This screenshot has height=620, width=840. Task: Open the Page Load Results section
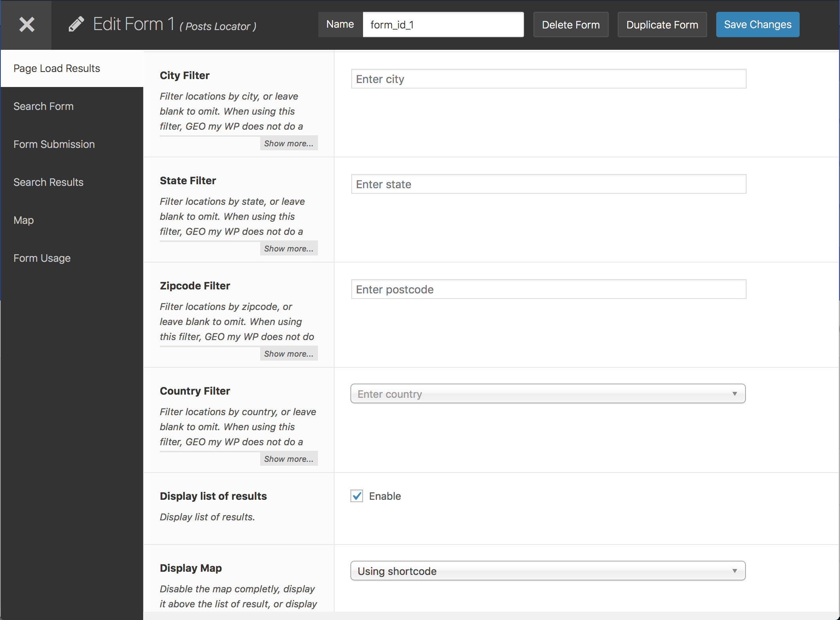[x=57, y=67]
